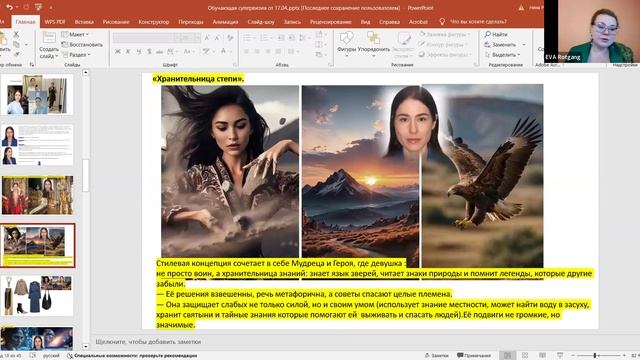Open the Конструктор ribbon tab
640x360 pixels.
tap(153, 22)
